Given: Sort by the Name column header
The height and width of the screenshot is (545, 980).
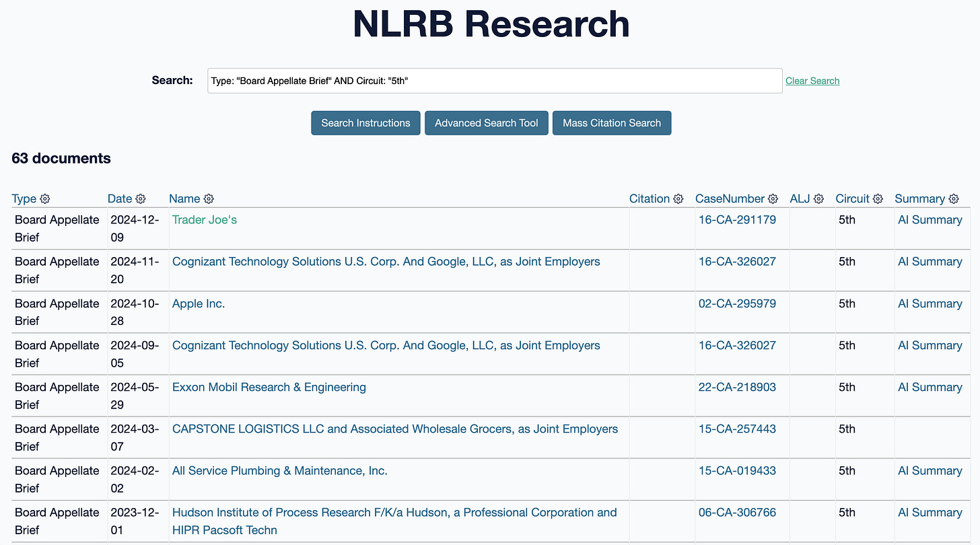Looking at the screenshot, I should point(184,198).
